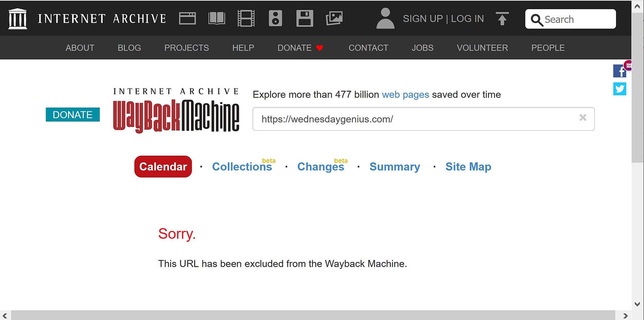644x320 pixels.
Task: Click the LOG IN link
Action: (467, 19)
